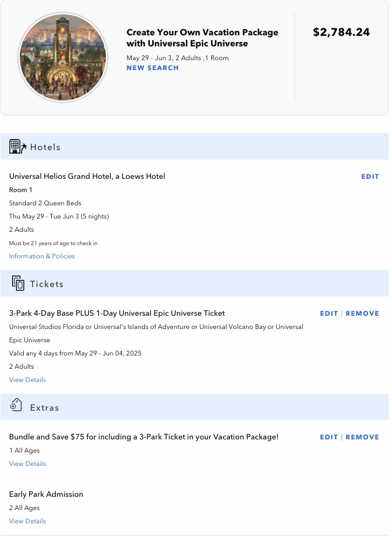Edit the 3-Park 4-Day ticket
The height and width of the screenshot is (536, 392).
[329, 314]
